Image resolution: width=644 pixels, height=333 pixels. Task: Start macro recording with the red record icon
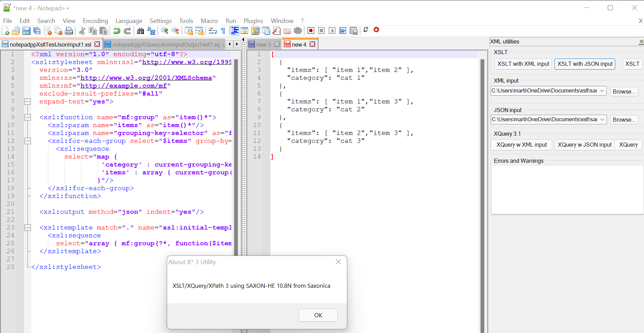pos(311,30)
